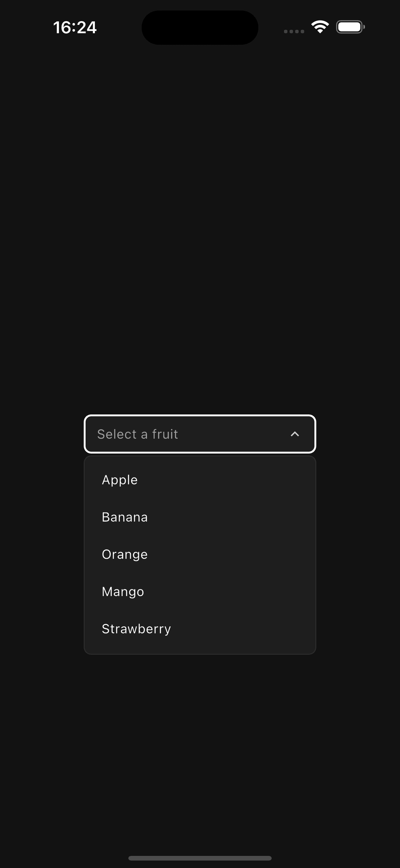
Task: Tap the Select a fruit placeholder text
Action: pyautogui.click(x=138, y=434)
